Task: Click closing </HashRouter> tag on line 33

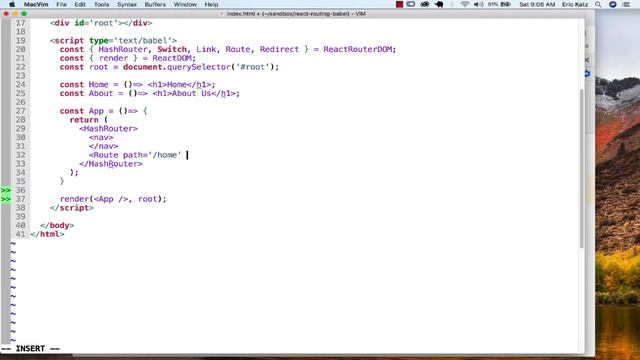Action: [x=111, y=164]
